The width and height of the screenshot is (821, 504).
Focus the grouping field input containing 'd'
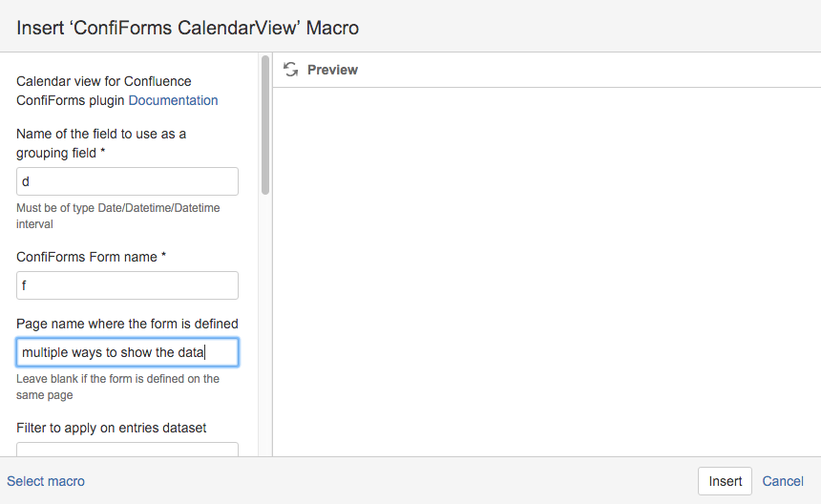pyautogui.click(x=127, y=181)
